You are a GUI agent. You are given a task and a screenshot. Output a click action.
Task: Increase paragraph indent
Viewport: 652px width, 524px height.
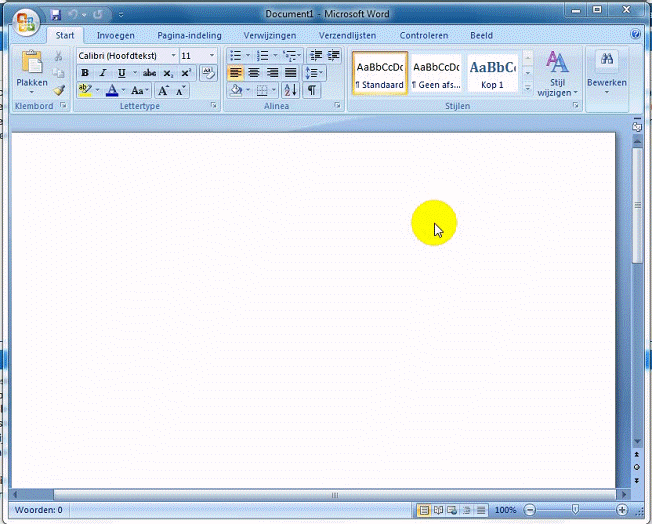click(333, 55)
